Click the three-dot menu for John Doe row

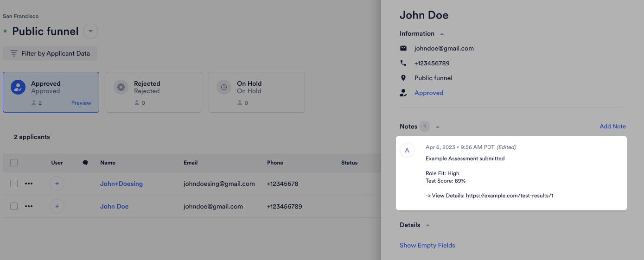tap(29, 206)
